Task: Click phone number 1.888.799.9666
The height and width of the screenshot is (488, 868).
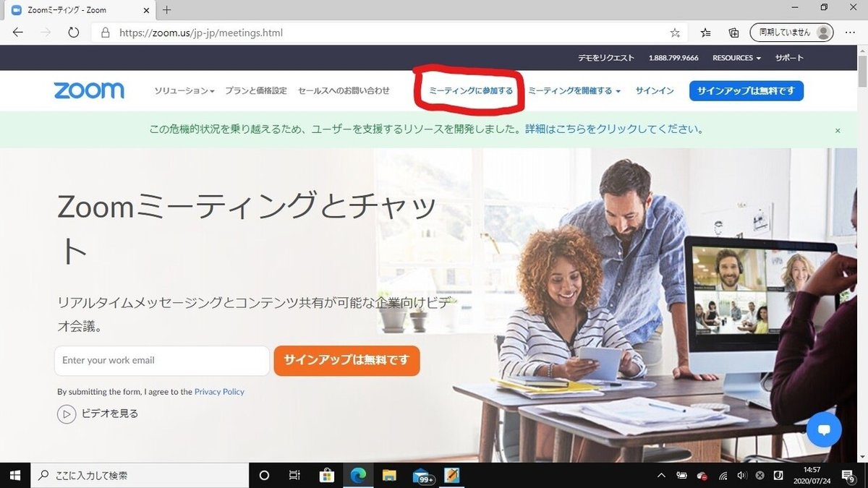Action: [673, 58]
